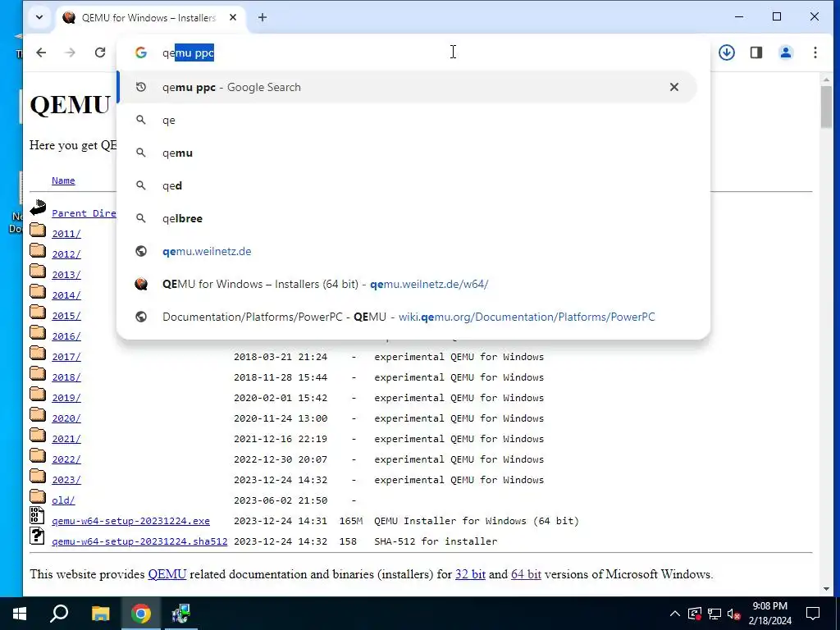Click the omnibox text qemu ppc

coord(188,52)
